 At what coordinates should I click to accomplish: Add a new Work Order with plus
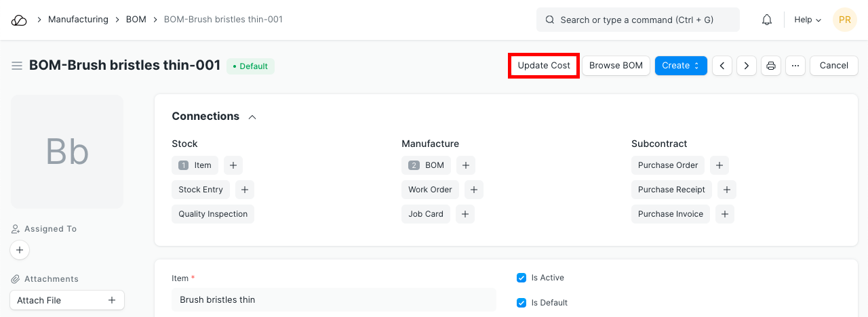click(x=474, y=190)
